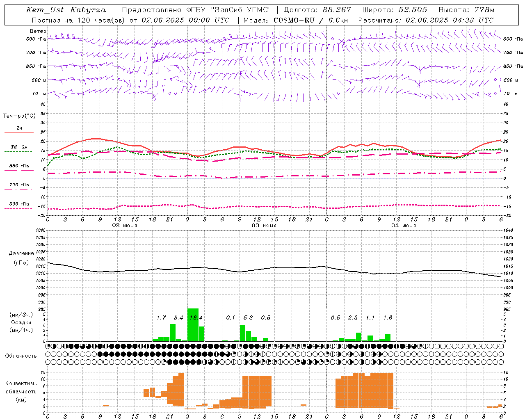Viewport: 525px width, 420px height.
Task: Click the elevation text Высота: 778м
Action: [x=466, y=10]
